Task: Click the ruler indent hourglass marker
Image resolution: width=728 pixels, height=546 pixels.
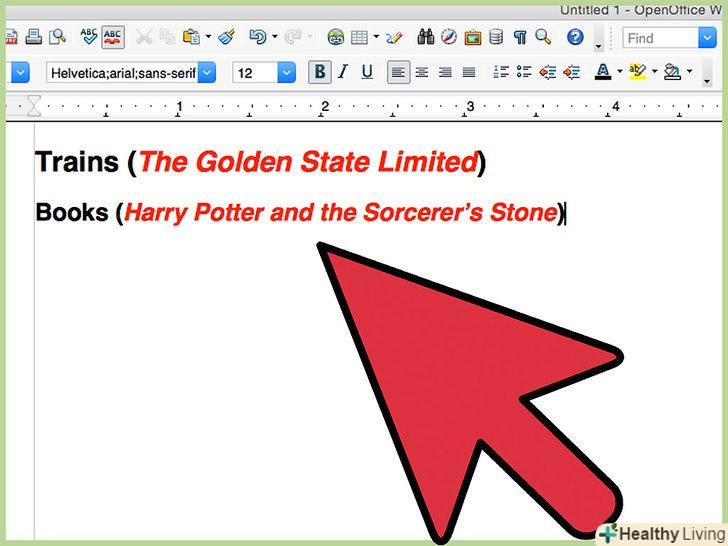Action: [x=33, y=106]
